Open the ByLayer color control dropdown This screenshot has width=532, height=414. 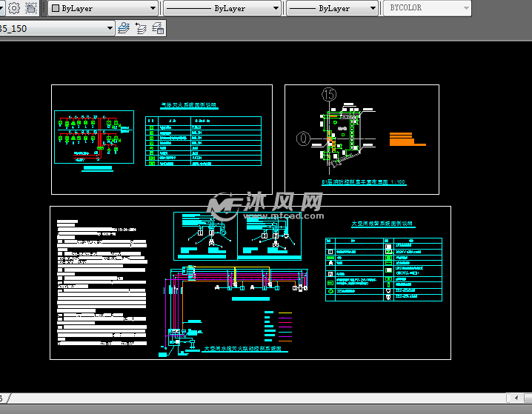tap(153, 8)
